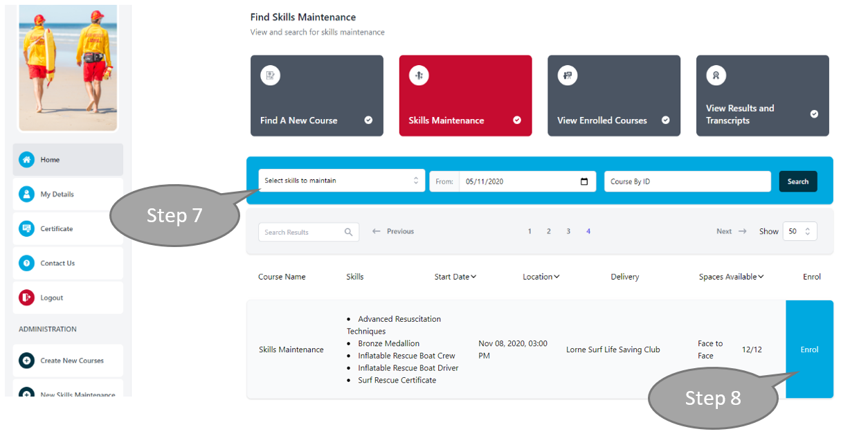The height and width of the screenshot is (436, 868).
Task: Click the Certificate icon in sidebar
Action: point(27,228)
